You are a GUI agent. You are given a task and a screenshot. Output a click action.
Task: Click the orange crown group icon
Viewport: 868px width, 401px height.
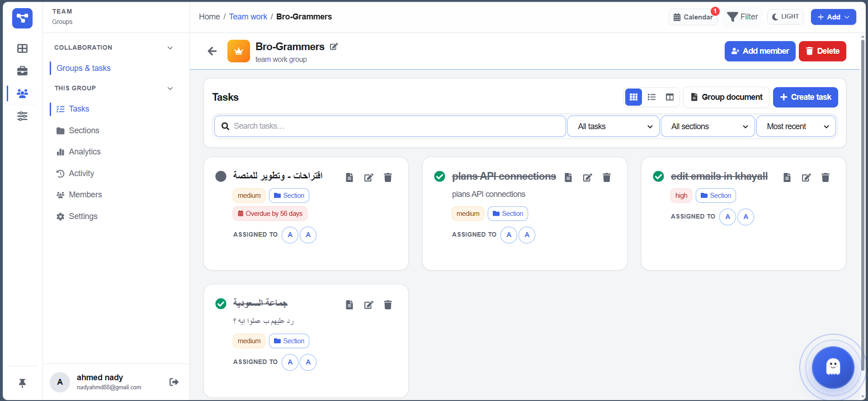[x=239, y=51]
